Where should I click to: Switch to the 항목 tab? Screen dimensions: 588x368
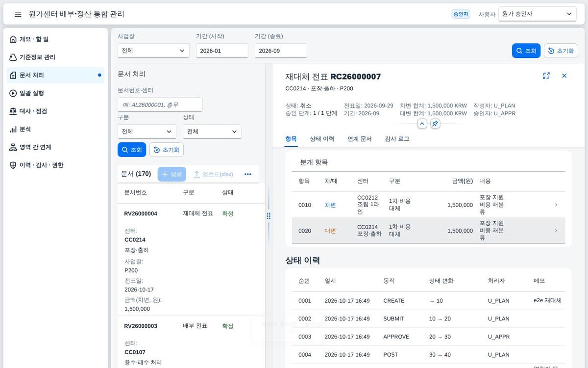coord(291,139)
